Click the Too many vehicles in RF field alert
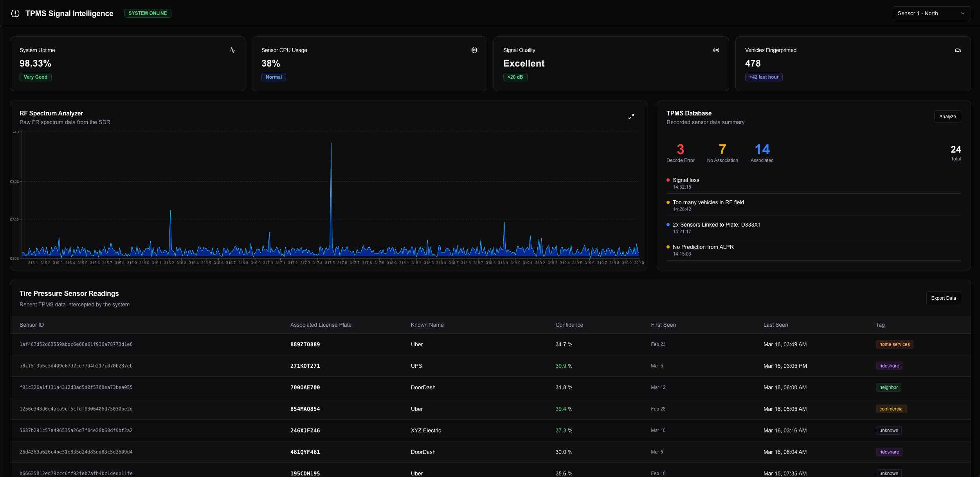 click(x=708, y=202)
